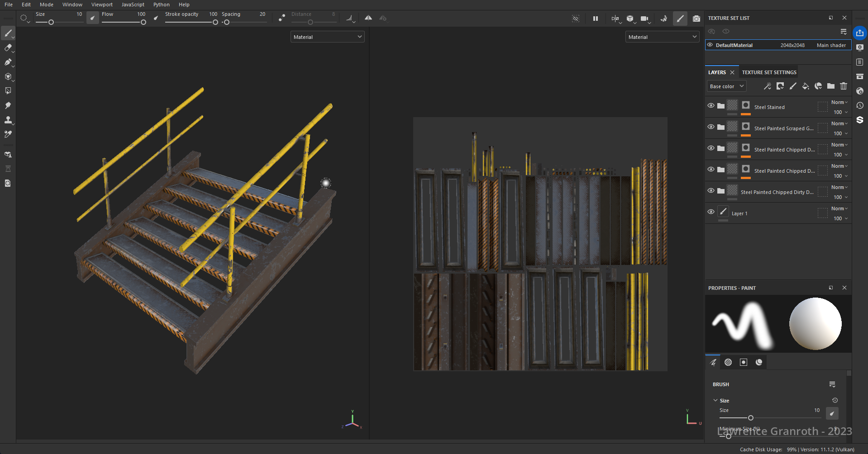Select the Steel Painted Scraped layer name

pos(783,128)
